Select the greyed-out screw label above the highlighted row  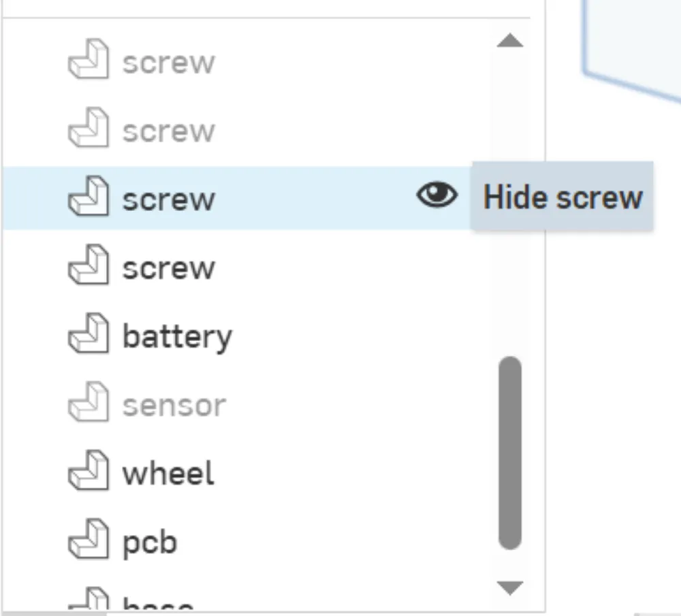tap(168, 131)
